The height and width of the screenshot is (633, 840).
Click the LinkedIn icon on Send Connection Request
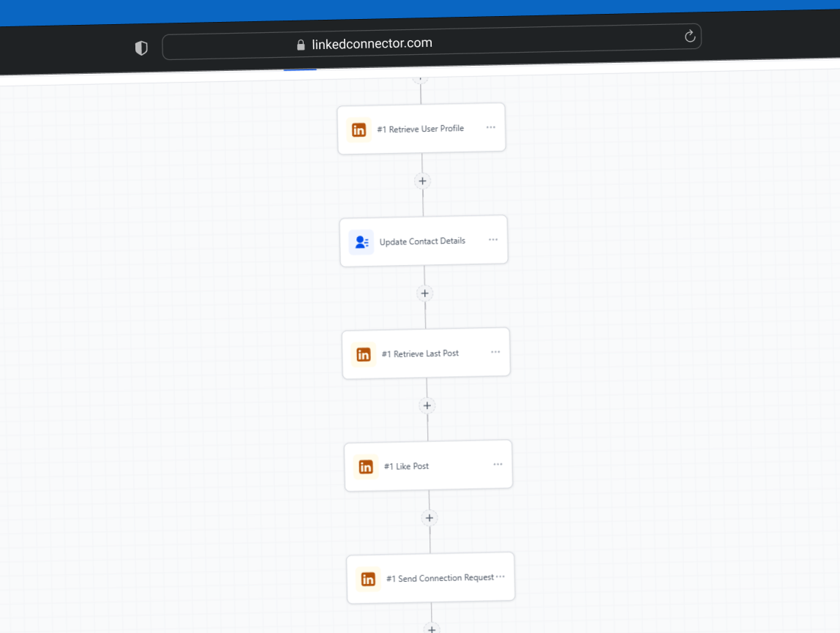[x=368, y=578]
